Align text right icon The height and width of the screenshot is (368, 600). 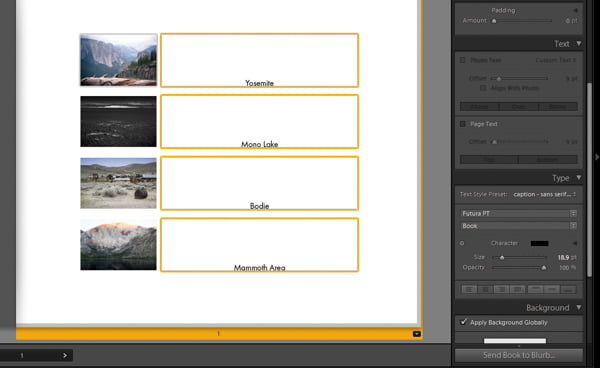pyautogui.click(x=501, y=290)
